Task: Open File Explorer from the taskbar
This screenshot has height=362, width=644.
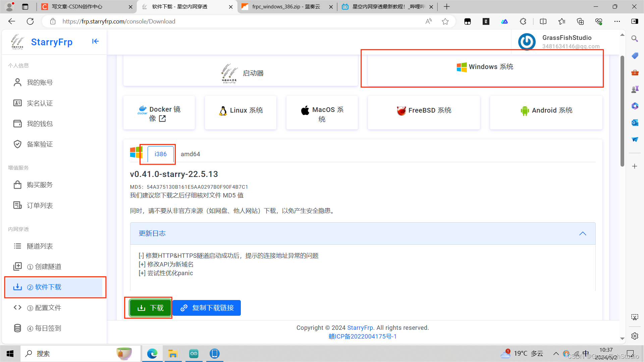Action: pos(173,353)
